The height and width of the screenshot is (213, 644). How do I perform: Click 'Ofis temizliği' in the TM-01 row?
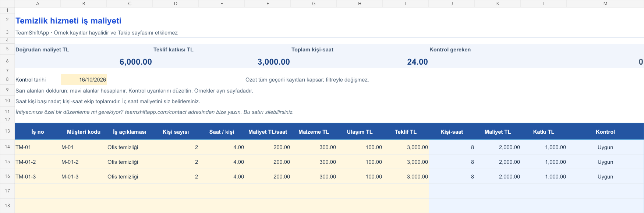click(x=130, y=147)
